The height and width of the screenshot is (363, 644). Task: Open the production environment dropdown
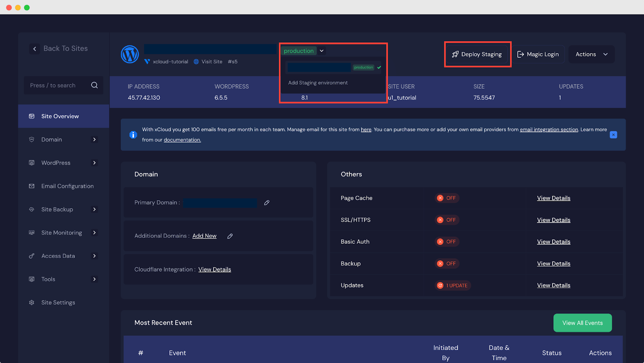321,51
